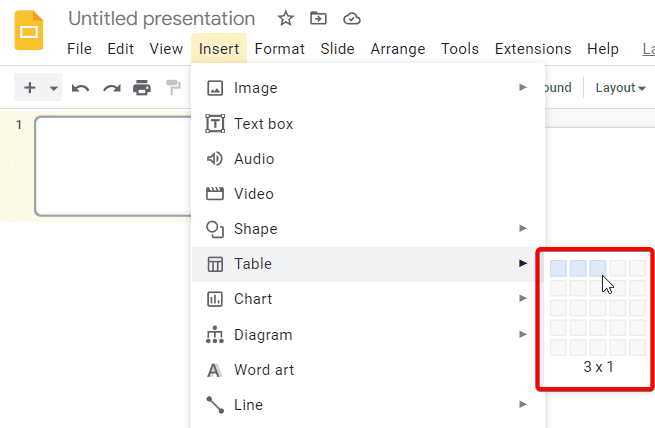655x428 pixels.
Task: Select the paint format roller icon
Action: click(x=173, y=88)
